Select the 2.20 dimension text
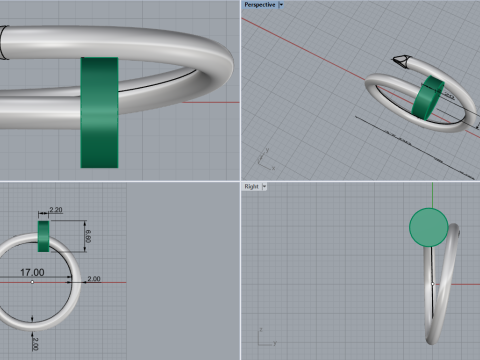This screenshot has height=360, width=480. pos(56,210)
